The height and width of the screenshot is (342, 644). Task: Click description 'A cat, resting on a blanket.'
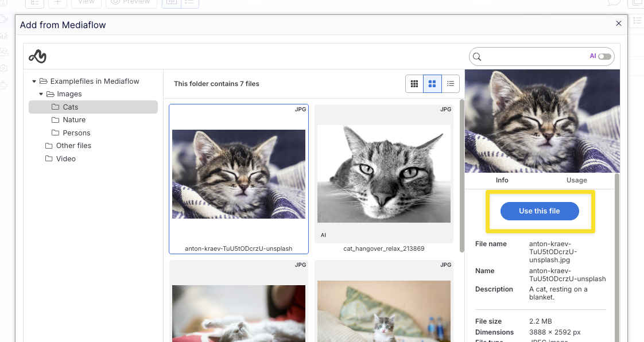(558, 293)
